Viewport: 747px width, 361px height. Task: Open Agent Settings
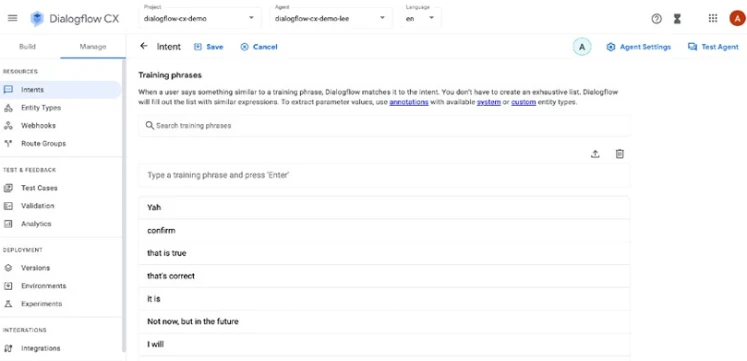pos(638,47)
